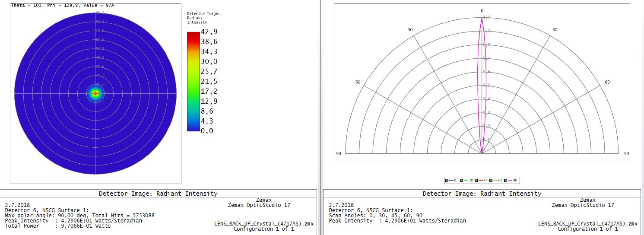
Task: Uncheck the 0 degree scan legend checkbox
Action: point(447,181)
